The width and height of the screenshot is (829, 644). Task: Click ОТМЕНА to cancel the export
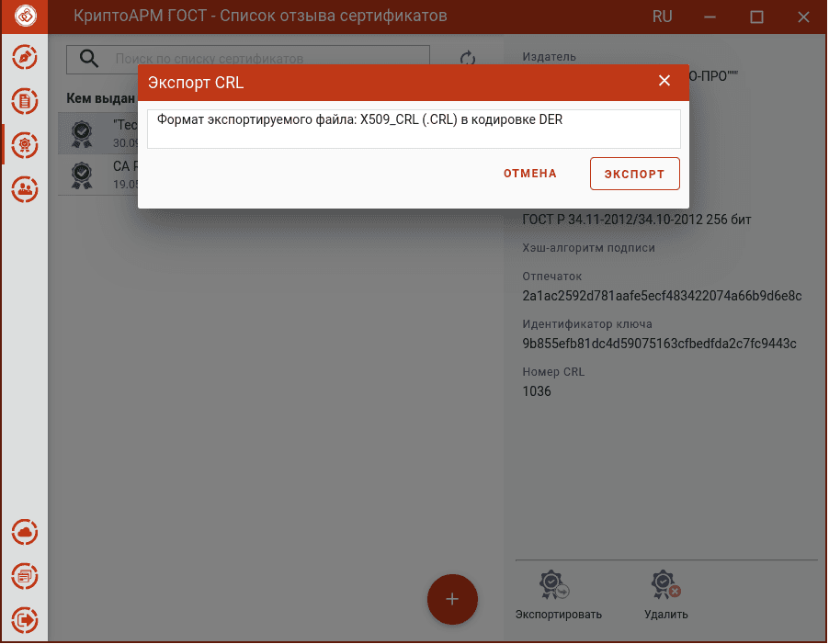coord(529,174)
